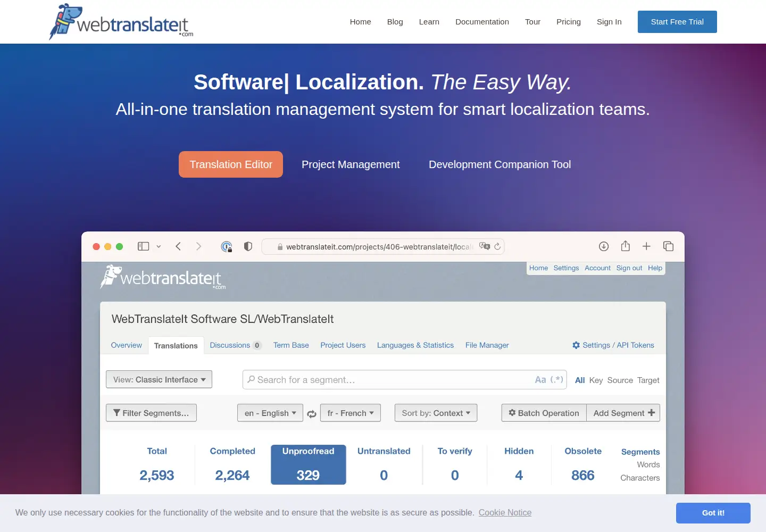Open the Sort by: Context dropdown
This screenshot has width=766, height=532.
436,413
